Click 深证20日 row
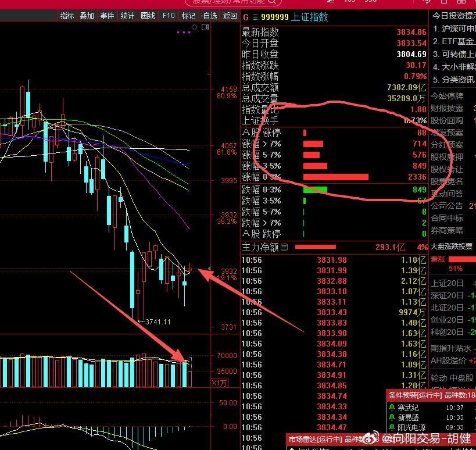476x450 pixels. point(453,295)
